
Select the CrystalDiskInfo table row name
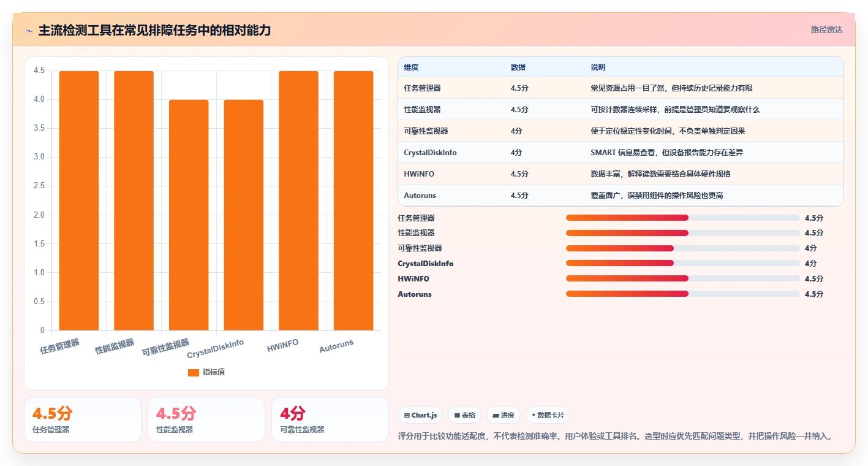click(x=430, y=153)
